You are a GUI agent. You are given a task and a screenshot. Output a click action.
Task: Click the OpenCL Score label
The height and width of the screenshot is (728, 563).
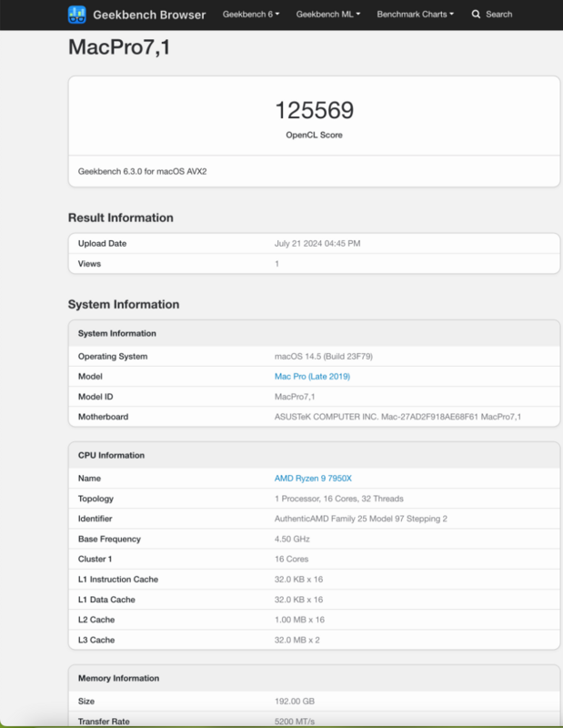(314, 135)
